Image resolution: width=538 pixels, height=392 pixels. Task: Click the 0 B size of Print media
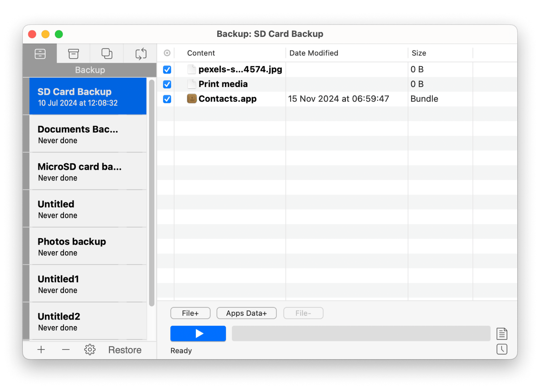417,84
